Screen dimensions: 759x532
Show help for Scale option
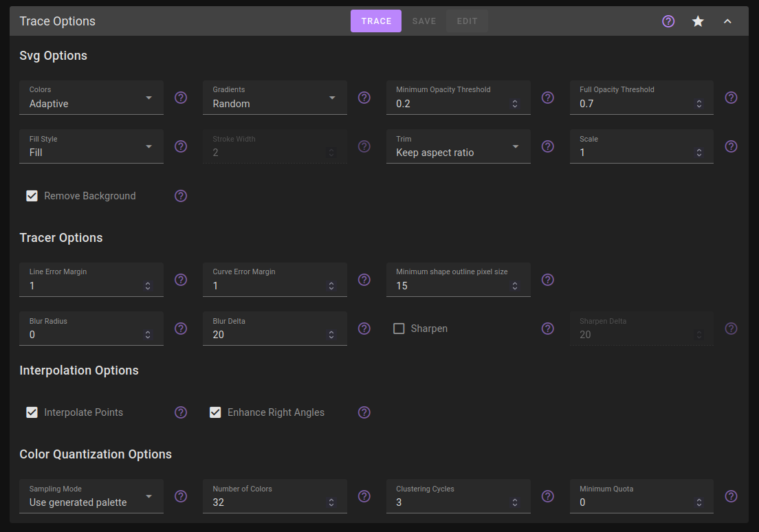click(x=731, y=146)
